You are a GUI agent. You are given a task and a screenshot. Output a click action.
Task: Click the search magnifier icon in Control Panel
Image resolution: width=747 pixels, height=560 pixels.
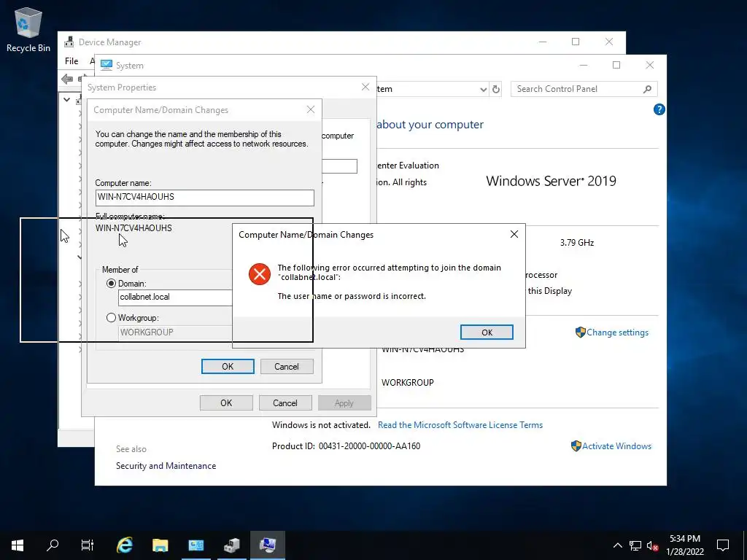648,89
